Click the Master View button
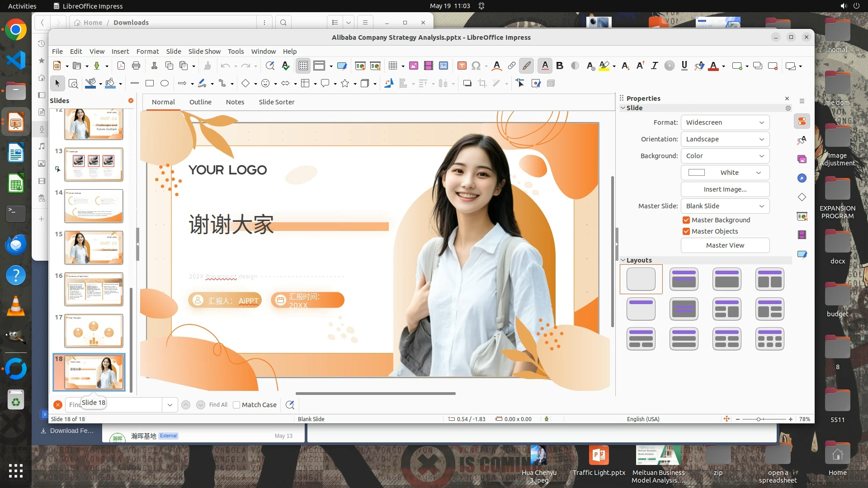Viewport: 868px width, 488px height. 725,245
